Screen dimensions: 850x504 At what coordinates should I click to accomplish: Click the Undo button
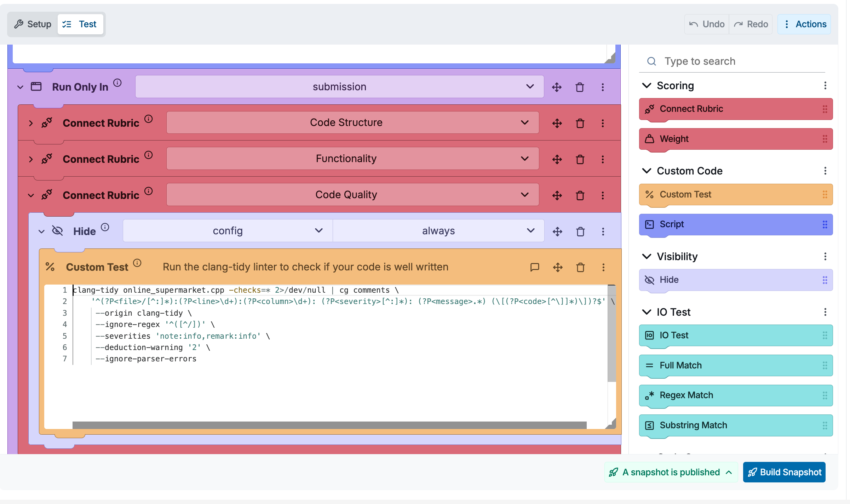click(707, 24)
